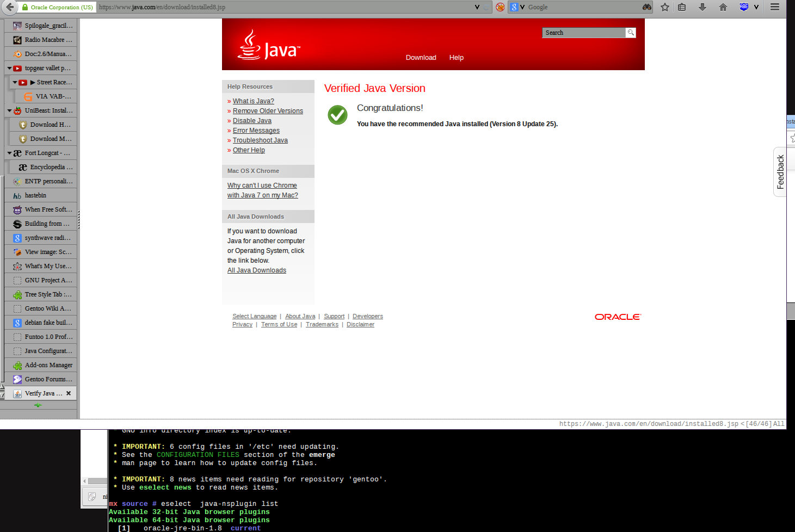The width and height of the screenshot is (795, 532).
Task: Collapse the UniBeast tab tree
Action: (x=9, y=110)
